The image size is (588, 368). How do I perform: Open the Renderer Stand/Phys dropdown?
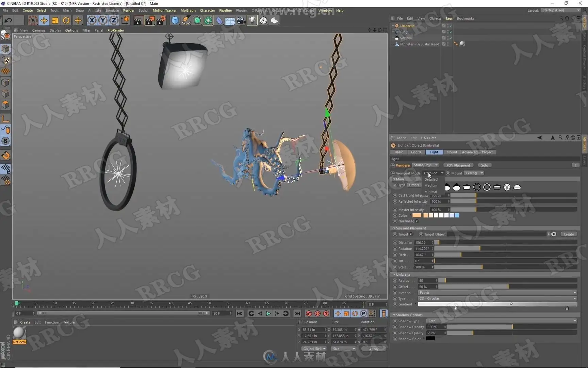(425, 165)
